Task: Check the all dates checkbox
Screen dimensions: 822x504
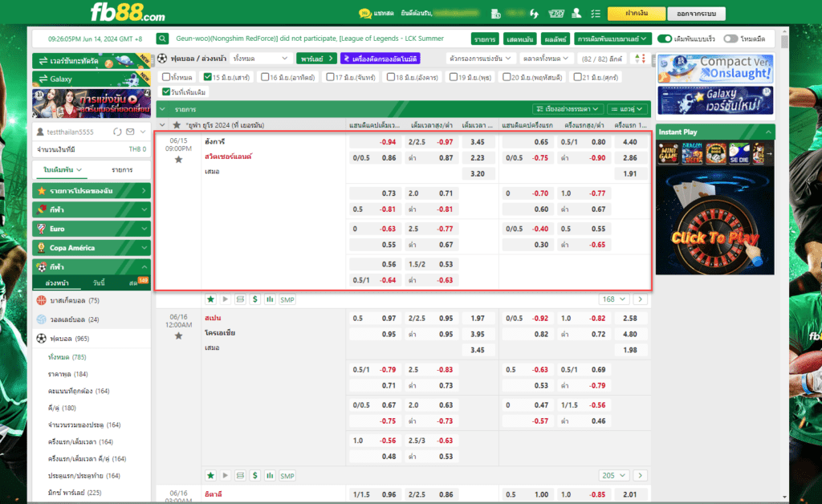Action: (x=166, y=77)
